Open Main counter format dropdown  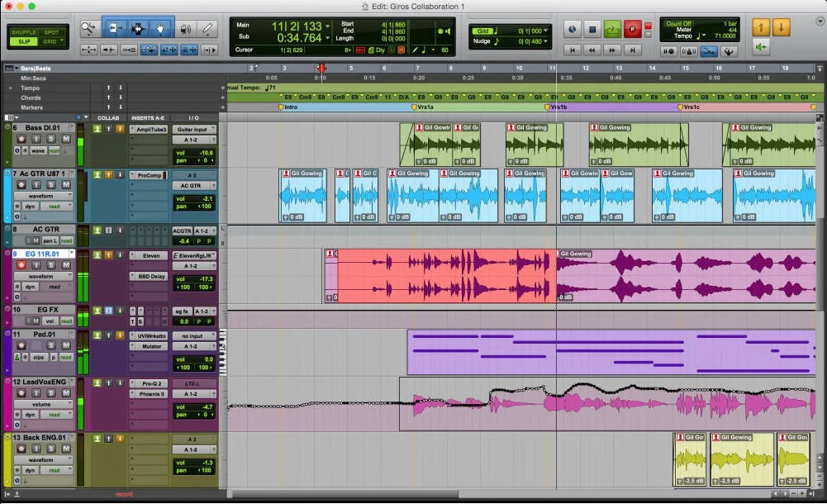(327, 26)
